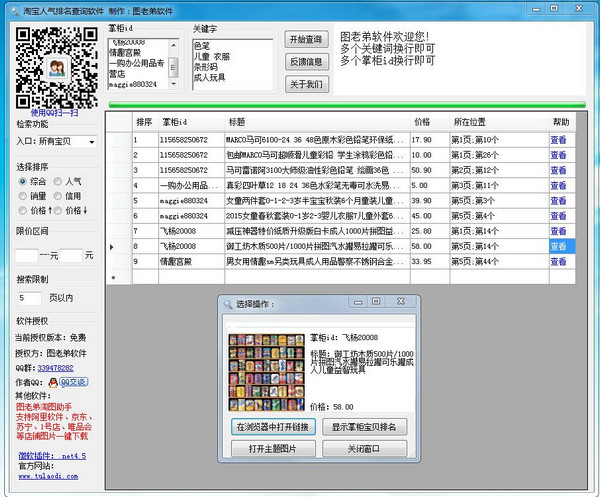Open the 入口 所有宝贝 dropdown
Screen dimensions: 600x497
(x=65, y=142)
